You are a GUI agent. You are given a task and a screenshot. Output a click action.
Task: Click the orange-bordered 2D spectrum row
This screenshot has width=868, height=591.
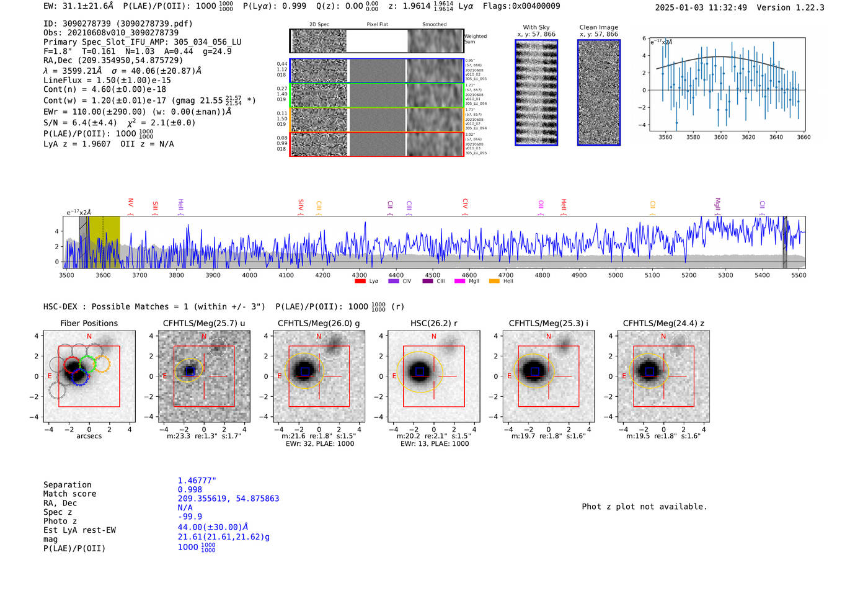(x=376, y=120)
